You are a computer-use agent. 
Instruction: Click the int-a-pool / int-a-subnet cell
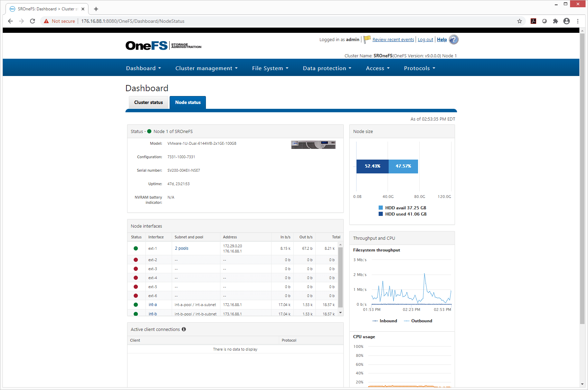(x=195, y=305)
